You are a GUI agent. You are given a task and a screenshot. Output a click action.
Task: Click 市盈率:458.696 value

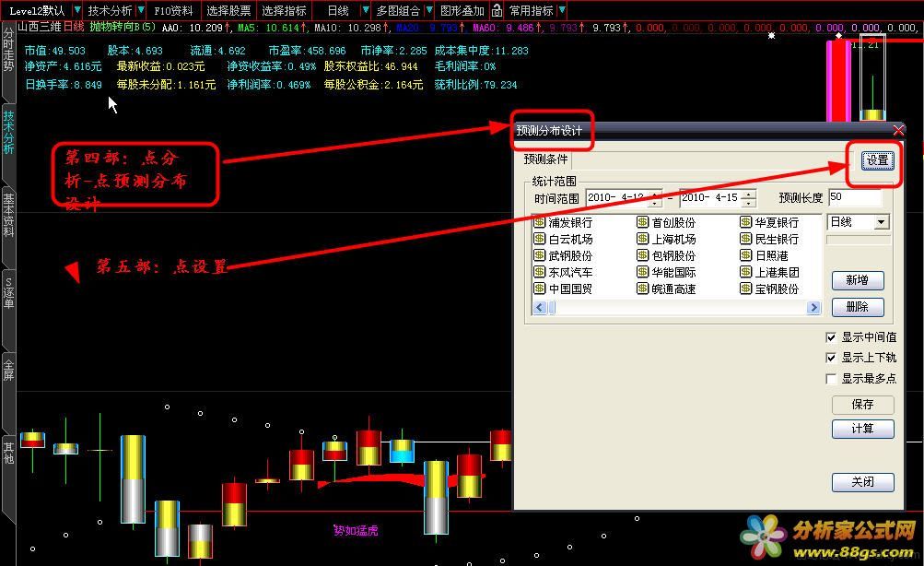[308, 51]
